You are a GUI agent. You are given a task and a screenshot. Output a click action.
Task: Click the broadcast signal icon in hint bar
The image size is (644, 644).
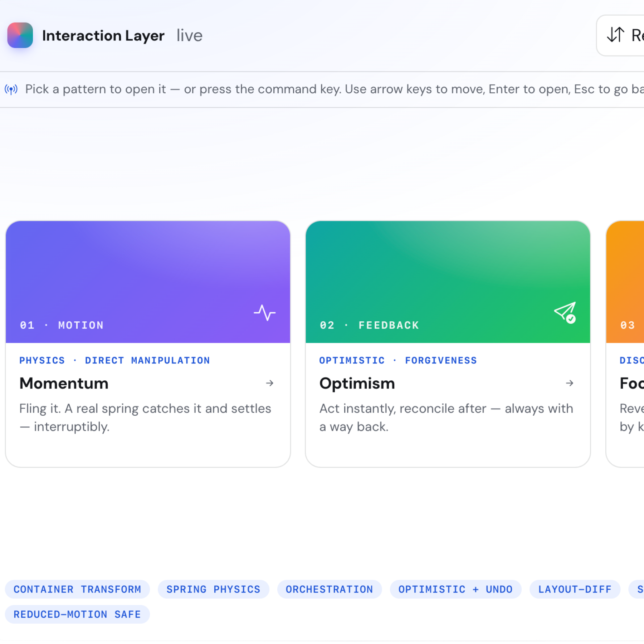[11, 89]
